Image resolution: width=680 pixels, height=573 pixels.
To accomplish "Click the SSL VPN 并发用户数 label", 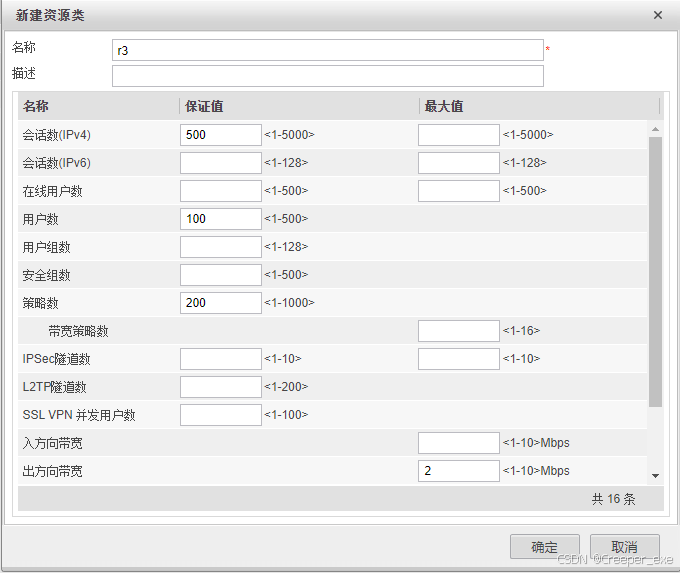I will [x=79, y=415].
